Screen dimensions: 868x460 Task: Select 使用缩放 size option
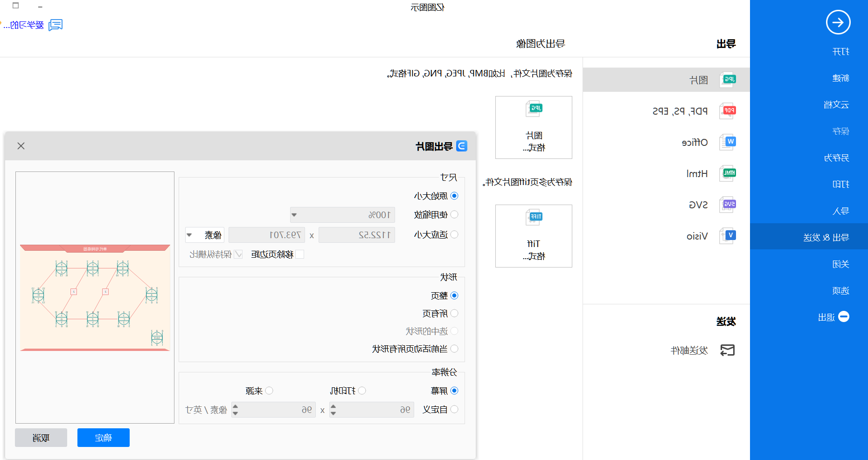pos(454,214)
